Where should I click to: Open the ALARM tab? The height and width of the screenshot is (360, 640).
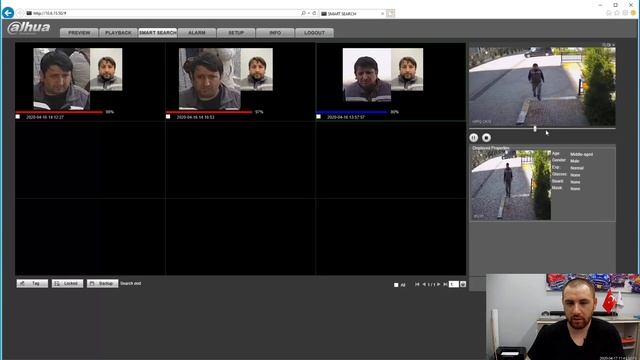pos(197,33)
